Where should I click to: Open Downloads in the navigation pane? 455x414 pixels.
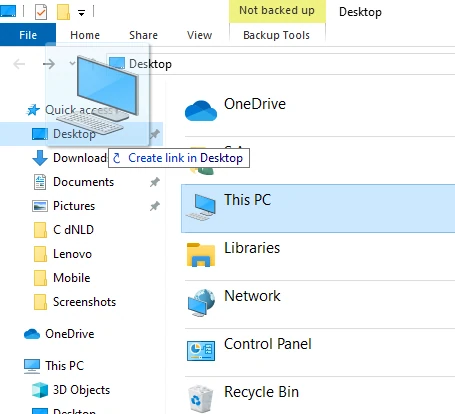[x=80, y=158]
